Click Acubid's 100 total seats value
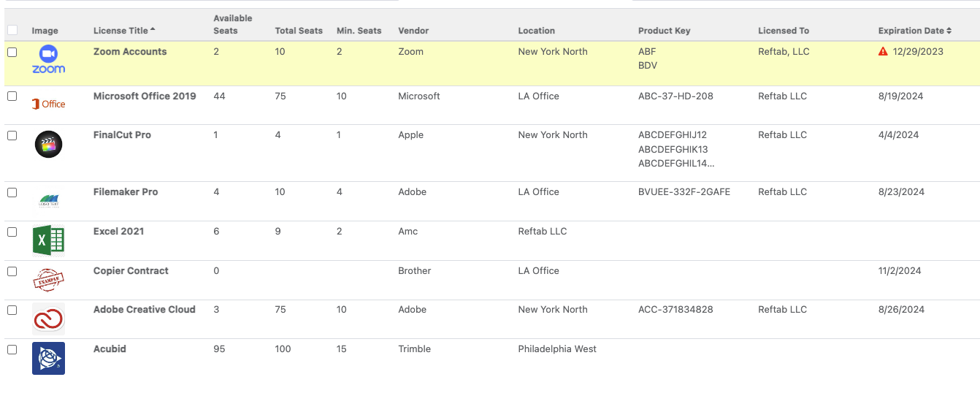The height and width of the screenshot is (396, 980). [283, 349]
